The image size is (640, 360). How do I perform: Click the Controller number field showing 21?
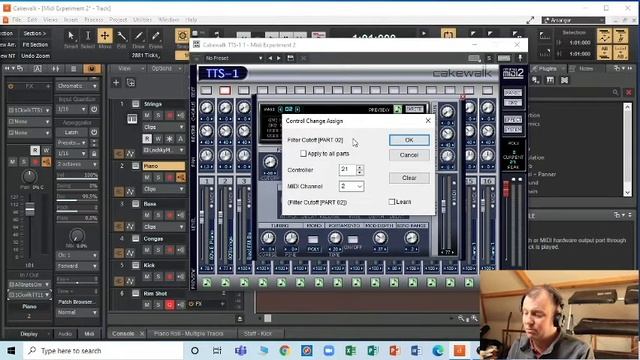(x=348, y=169)
